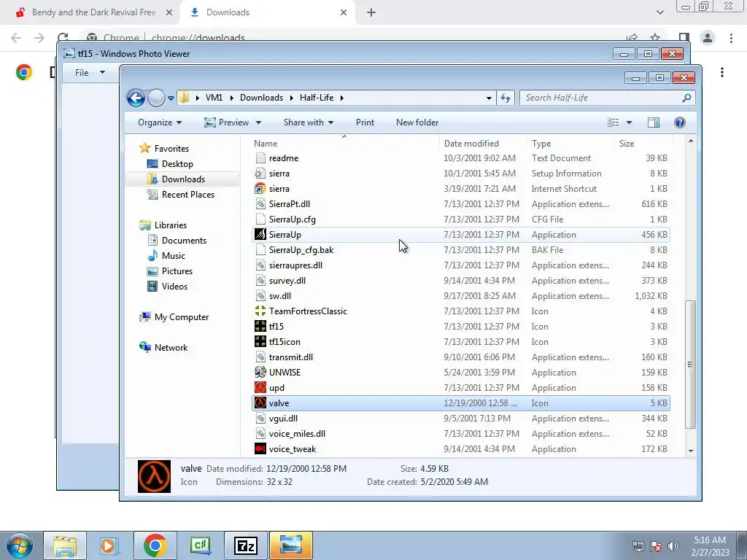The image size is (747, 560).
Task: Select the TeamFortressClassic icon file
Action: (461, 311)
